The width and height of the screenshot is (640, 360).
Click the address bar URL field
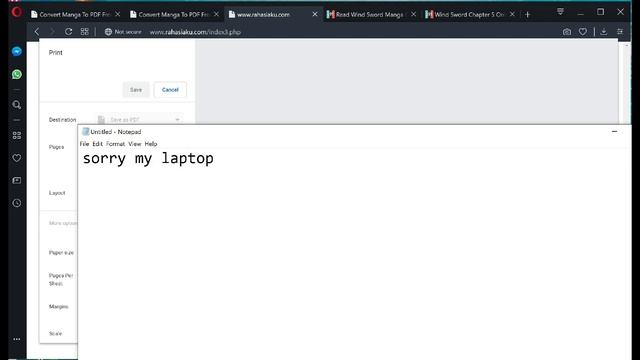(x=195, y=32)
